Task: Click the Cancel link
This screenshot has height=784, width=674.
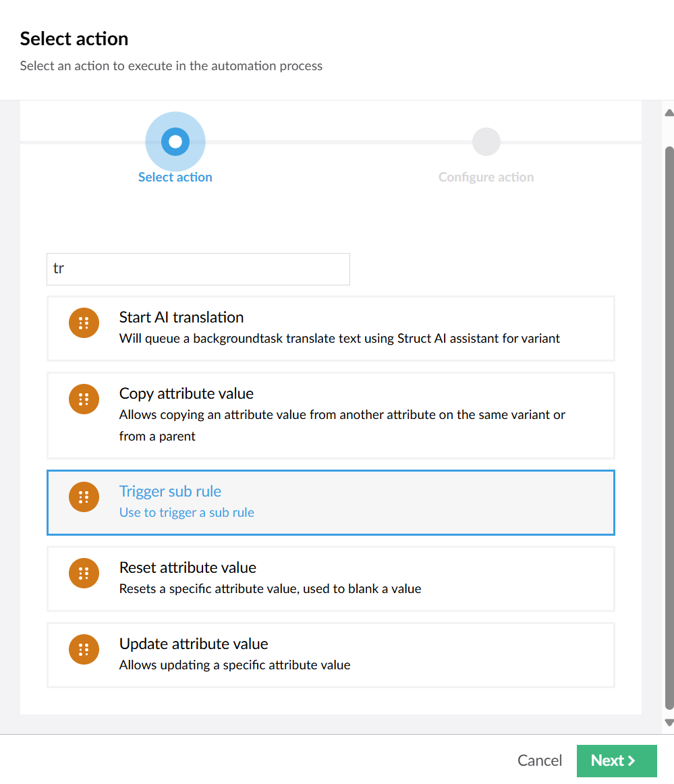Action: [540, 760]
